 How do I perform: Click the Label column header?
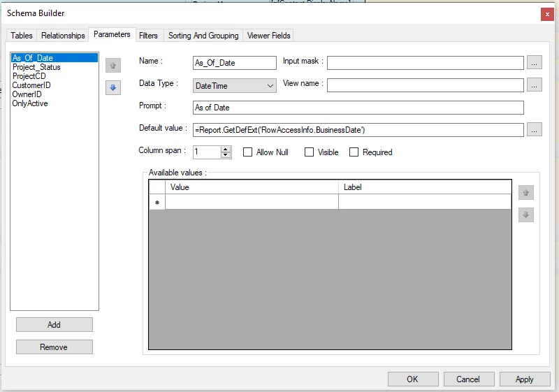click(x=425, y=187)
